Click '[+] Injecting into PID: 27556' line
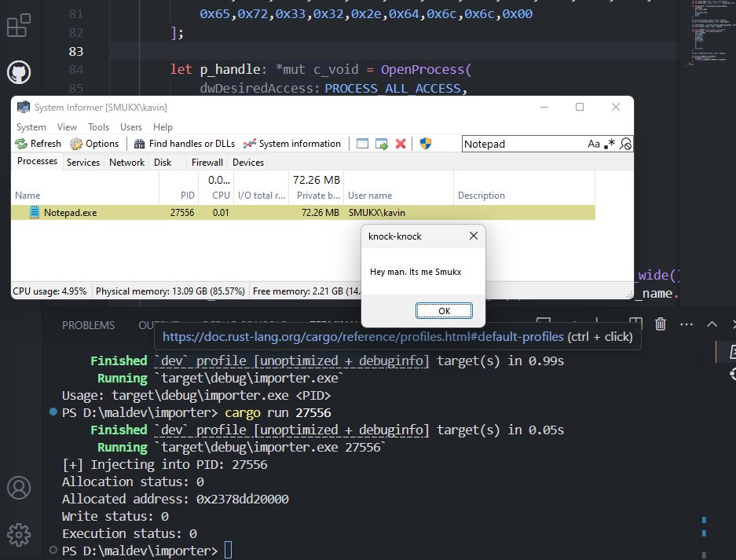Viewport: 736px width, 560px height. [164, 464]
